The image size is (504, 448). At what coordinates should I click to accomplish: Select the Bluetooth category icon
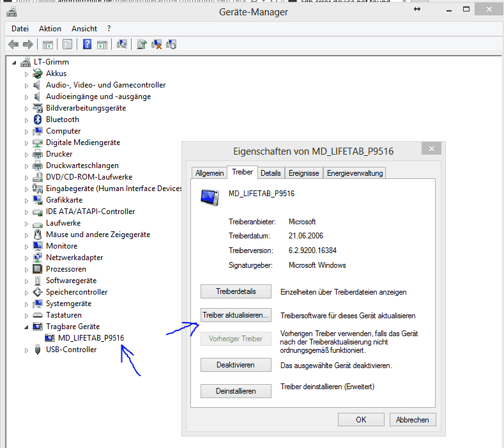[38, 120]
